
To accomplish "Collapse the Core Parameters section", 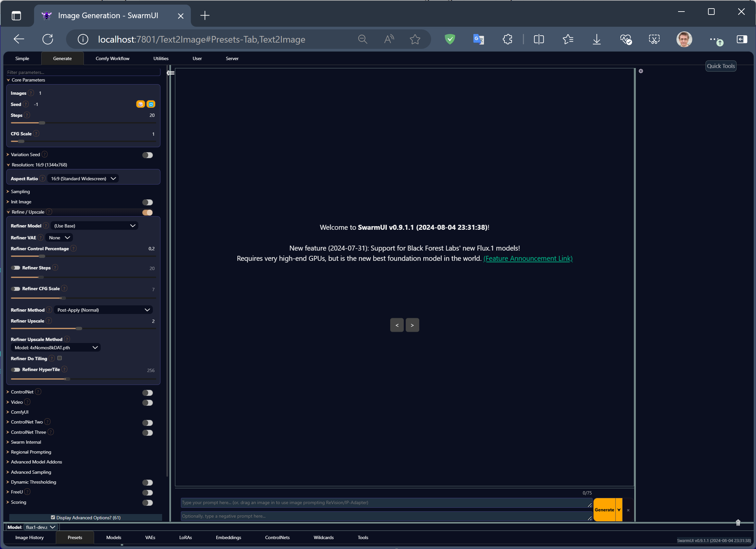I will point(28,80).
